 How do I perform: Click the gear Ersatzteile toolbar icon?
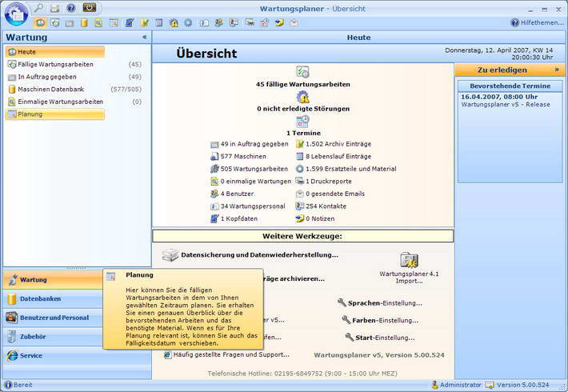coord(188,23)
